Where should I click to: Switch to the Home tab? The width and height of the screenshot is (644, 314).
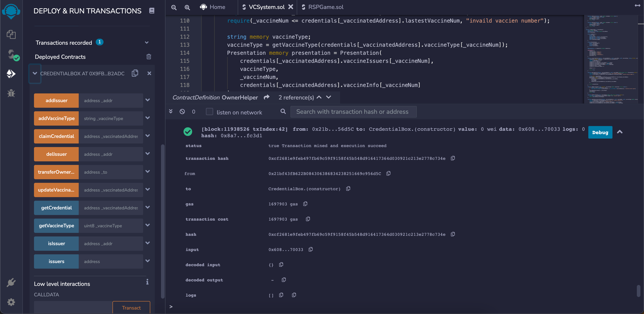pos(217,7)
